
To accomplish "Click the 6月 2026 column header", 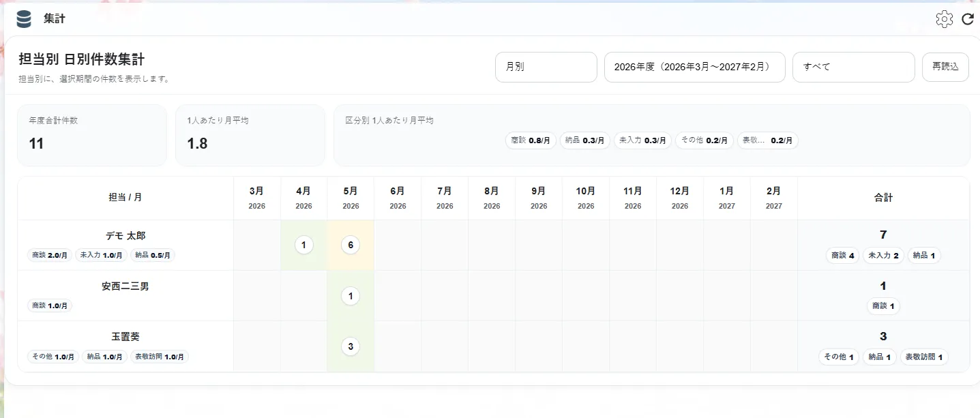I will tap(398, 198).
